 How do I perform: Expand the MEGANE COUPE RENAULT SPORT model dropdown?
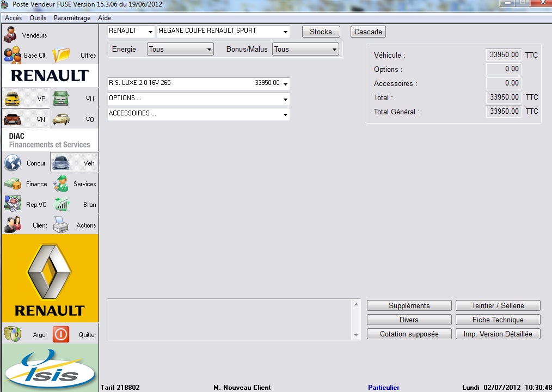285,32
